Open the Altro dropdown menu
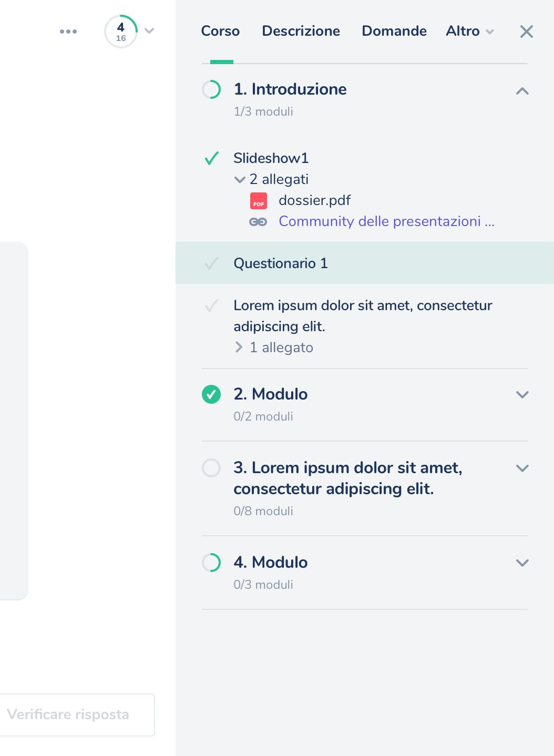 [x=469, y=31]
